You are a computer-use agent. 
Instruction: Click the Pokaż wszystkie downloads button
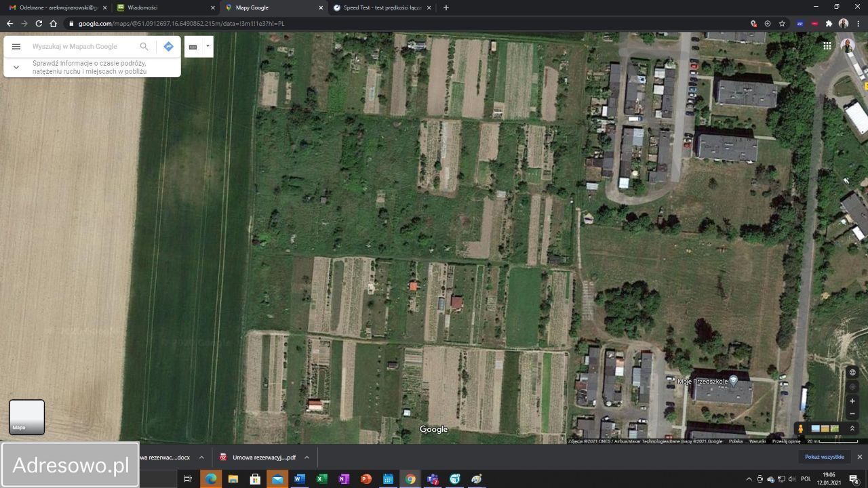(x=824, y=457)
